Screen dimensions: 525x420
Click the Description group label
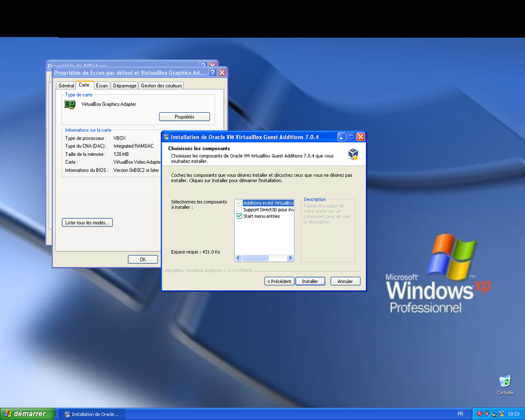(314, 199)
